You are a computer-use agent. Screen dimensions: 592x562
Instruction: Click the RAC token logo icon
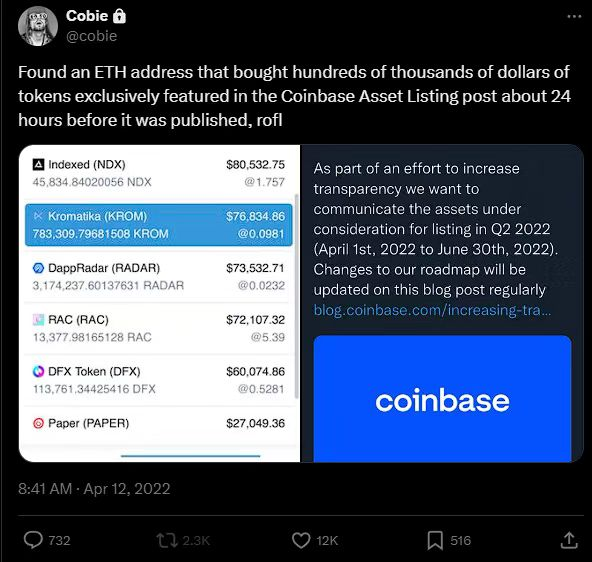click(x=39, y=320)
